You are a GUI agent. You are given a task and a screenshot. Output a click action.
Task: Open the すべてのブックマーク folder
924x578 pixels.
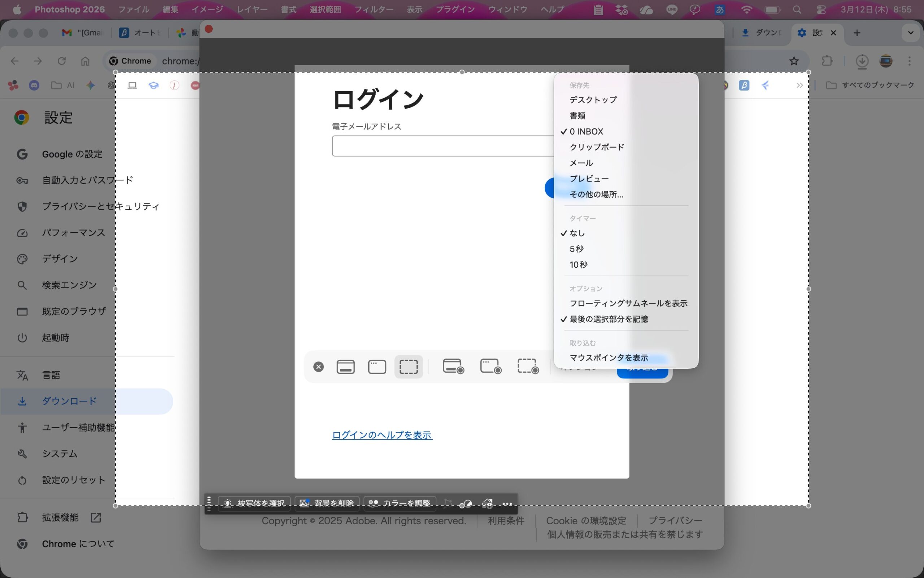point(871,85)
